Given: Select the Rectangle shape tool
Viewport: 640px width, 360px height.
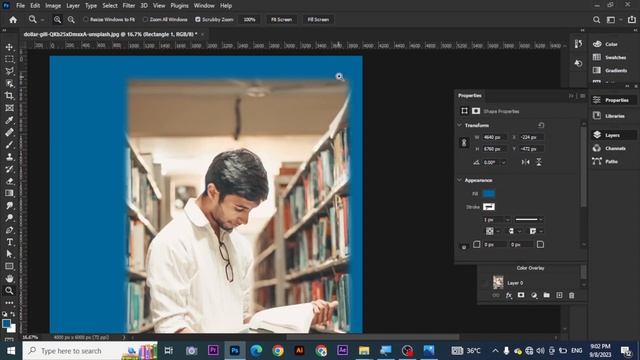Looking at the screenshot, I should click(x=9, y=266).
